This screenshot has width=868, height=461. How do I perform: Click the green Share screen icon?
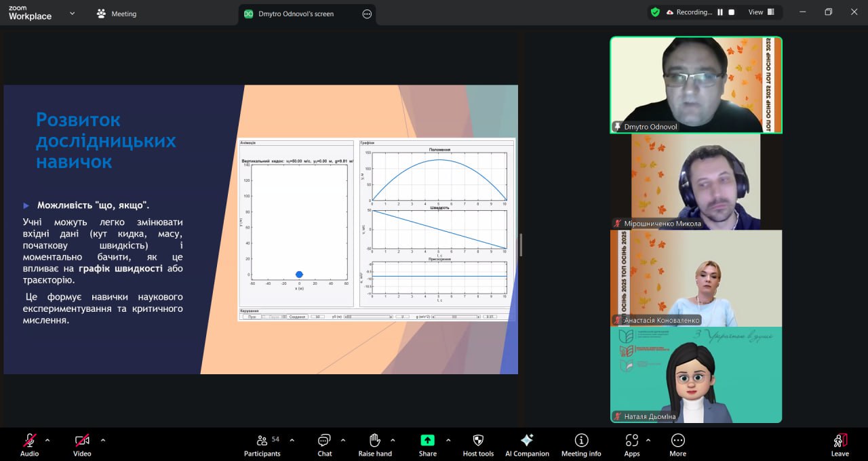pyautogui.click(x=427, y=440)
